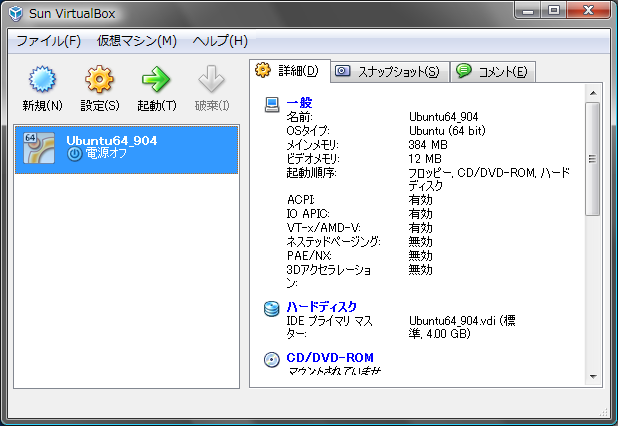
Task: Click the IDE プライマリ マスター label
Action: point(329,327)
